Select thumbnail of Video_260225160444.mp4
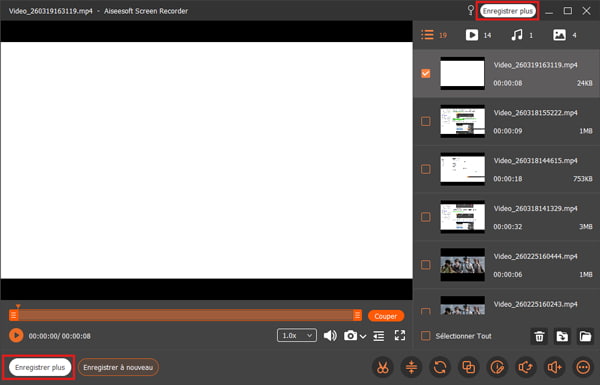 (462, 265)
